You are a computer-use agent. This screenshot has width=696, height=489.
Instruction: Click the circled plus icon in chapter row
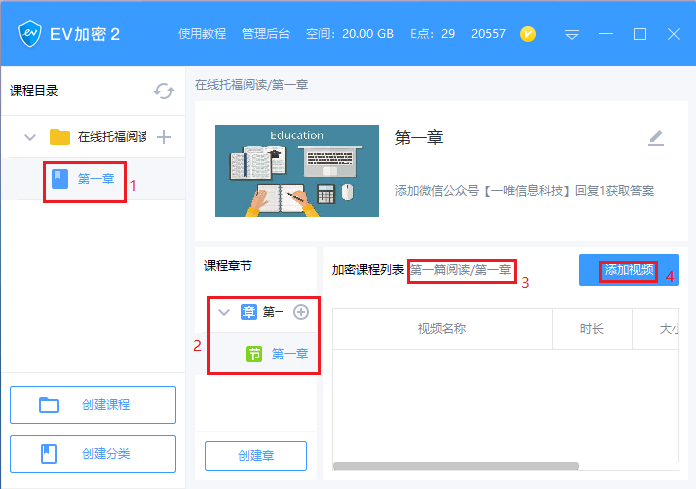[301, 312]
